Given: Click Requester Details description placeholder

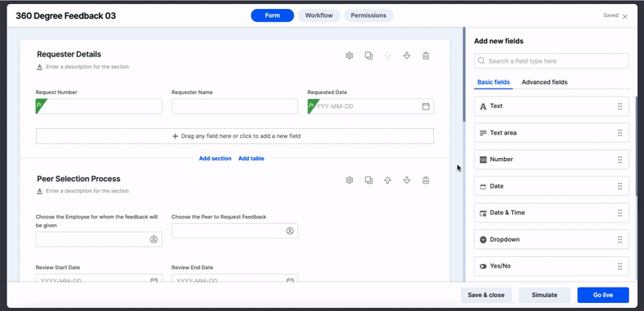Looking at the screenshot, I should tap(88, 67).
